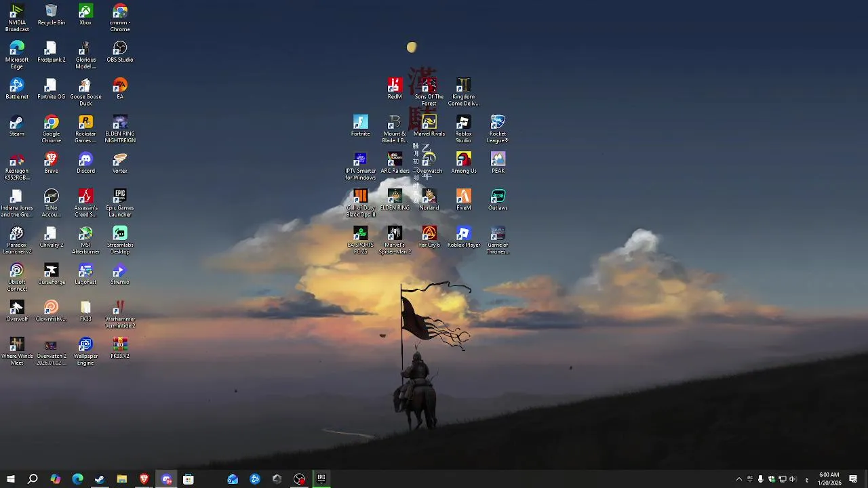Open Microsoft Edge from the taskbar
The height and width of the screenshot is (488, 868).
pyautogui.click(x=77, y=479)
